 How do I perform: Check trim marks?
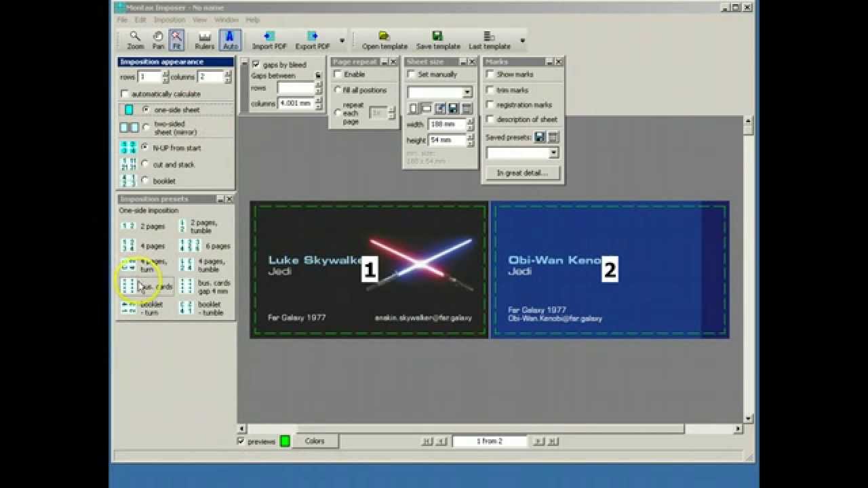point(490,90)
